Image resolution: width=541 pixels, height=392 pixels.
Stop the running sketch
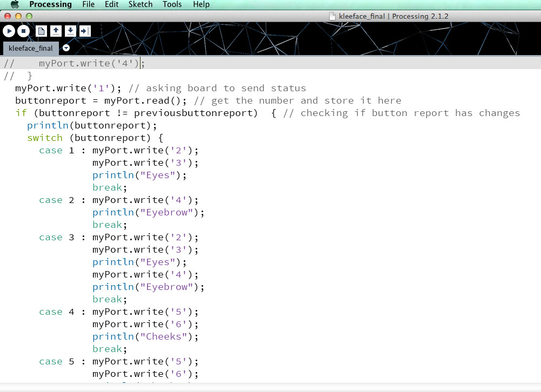pyautogui.click(x=23, y=31)
